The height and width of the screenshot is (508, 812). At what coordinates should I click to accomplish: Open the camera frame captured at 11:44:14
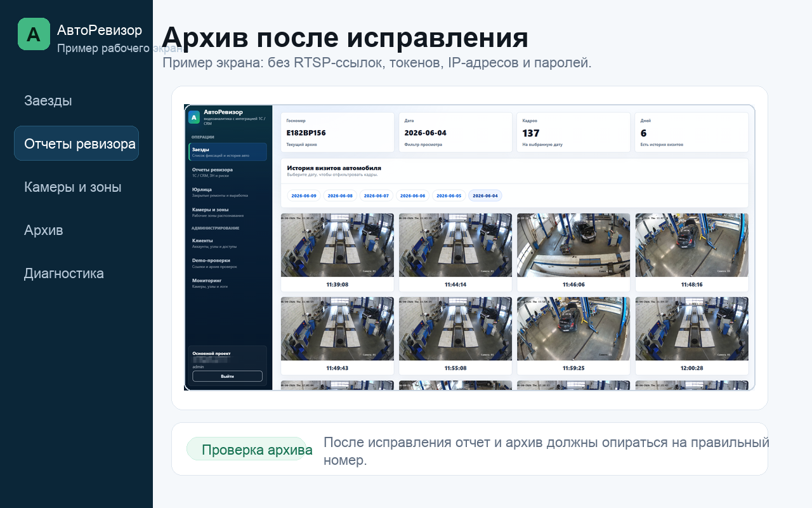point(455,252)
